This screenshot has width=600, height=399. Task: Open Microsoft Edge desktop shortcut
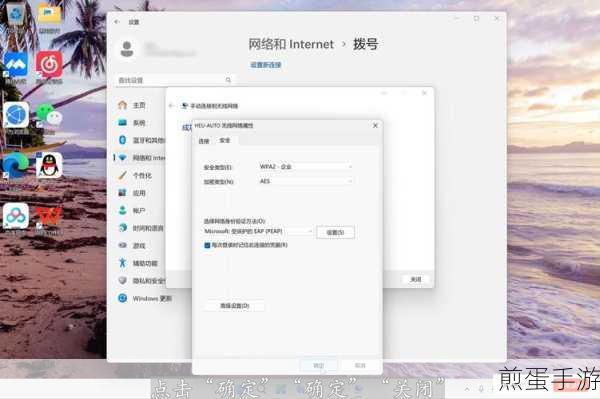(15, 165)
